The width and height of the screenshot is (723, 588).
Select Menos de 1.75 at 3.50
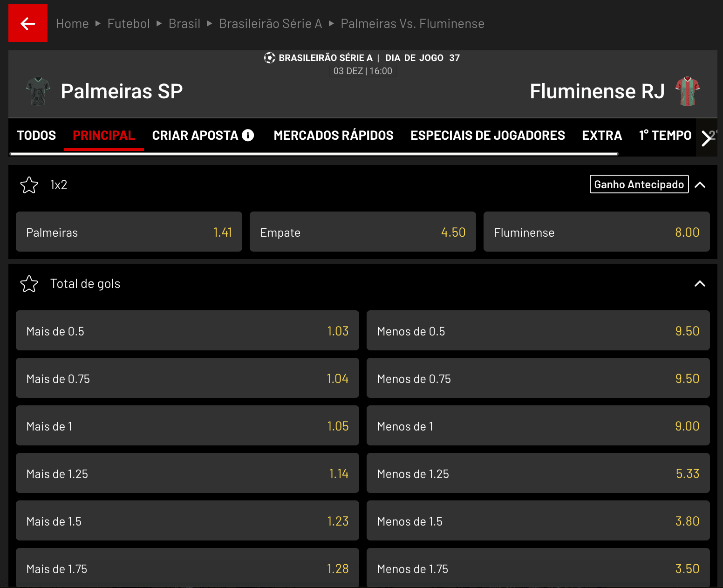(538, 567)
